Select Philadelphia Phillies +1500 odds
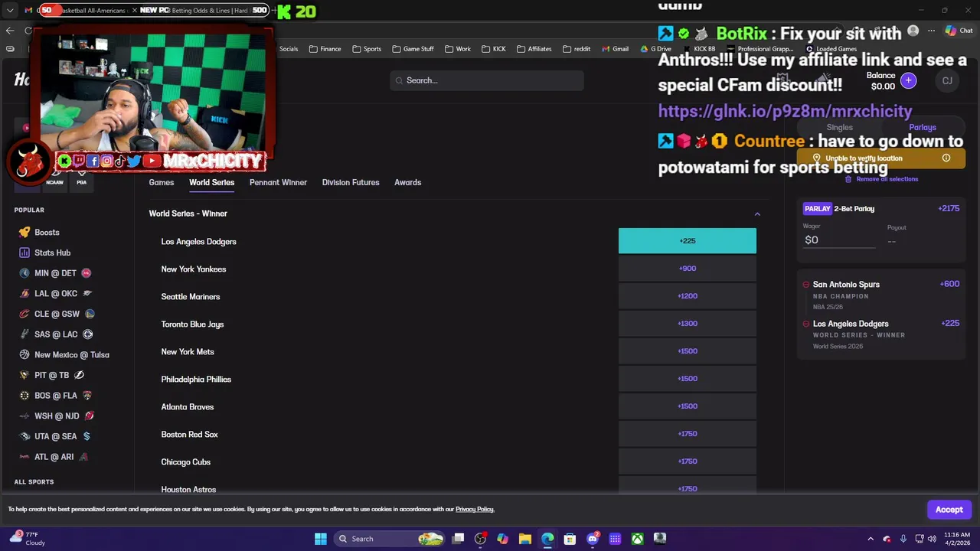Viewport: 980px width, 551px height. pyautogui.click(x=688, y=379)
